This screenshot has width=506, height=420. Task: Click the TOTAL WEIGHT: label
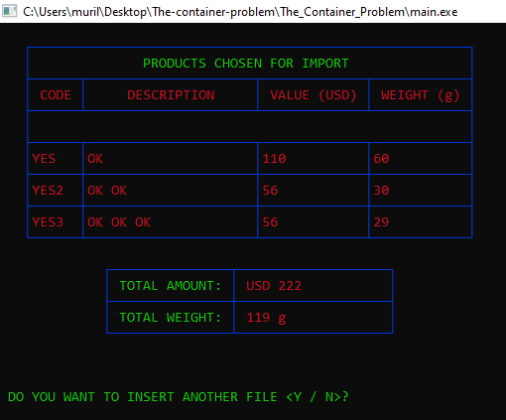click(171, 318)
